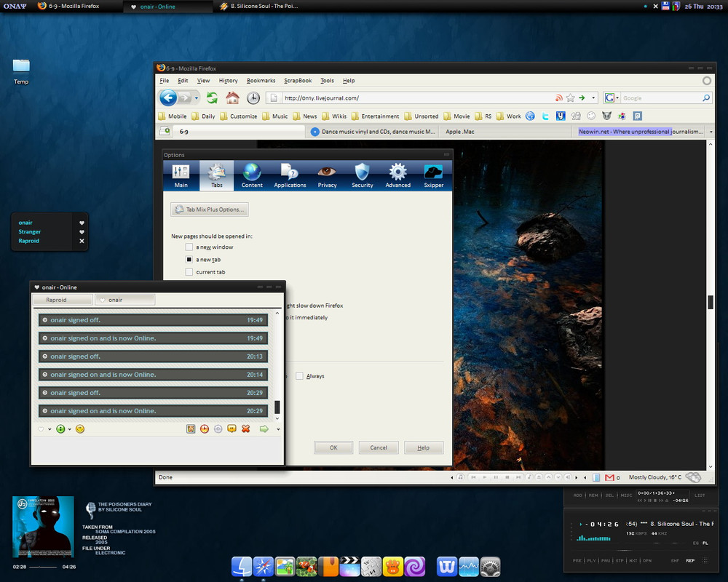The width and height of the screenshot is (728, 582).
Task: Go to the Firefox home page
Action: click(x=232, y=98)
